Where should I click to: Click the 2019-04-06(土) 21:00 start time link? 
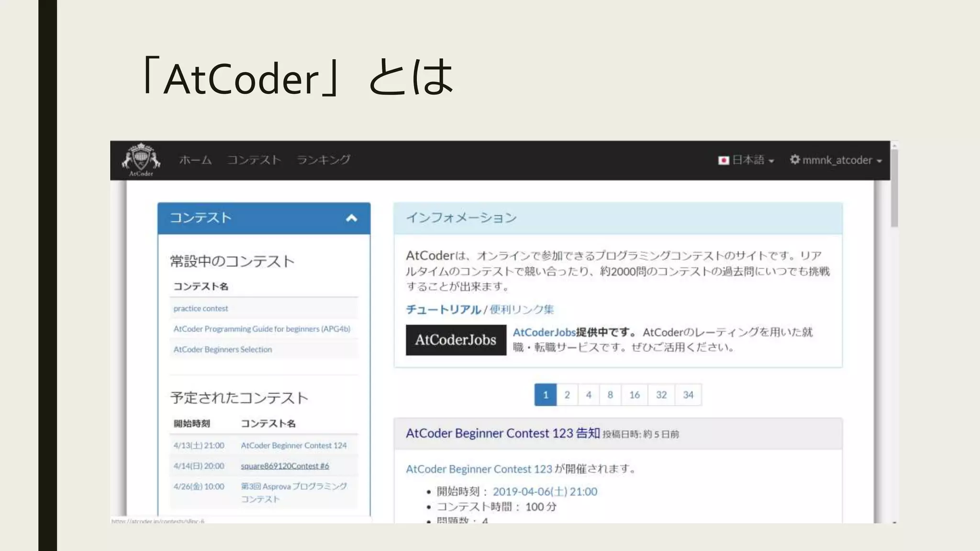[x=545, y=492]
